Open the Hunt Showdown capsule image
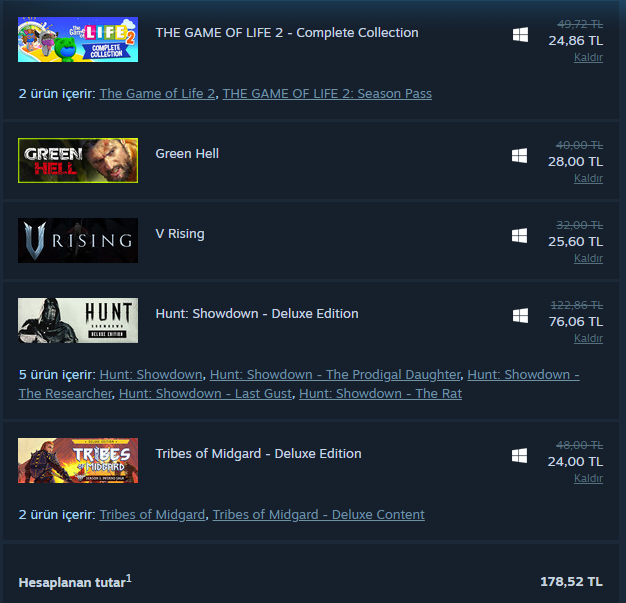 [x=78, y=320]
